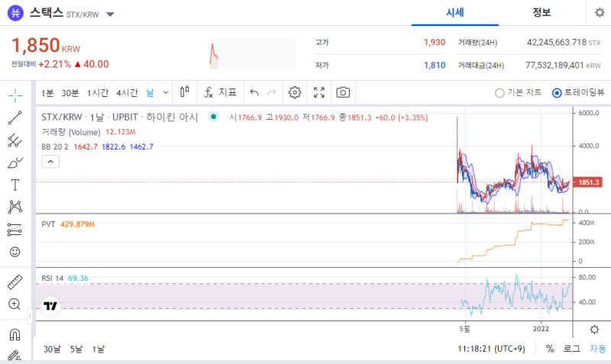Click the current price 1,850 KRW
611x364 pixels.
pyautogui.click(x=46, y=46)
